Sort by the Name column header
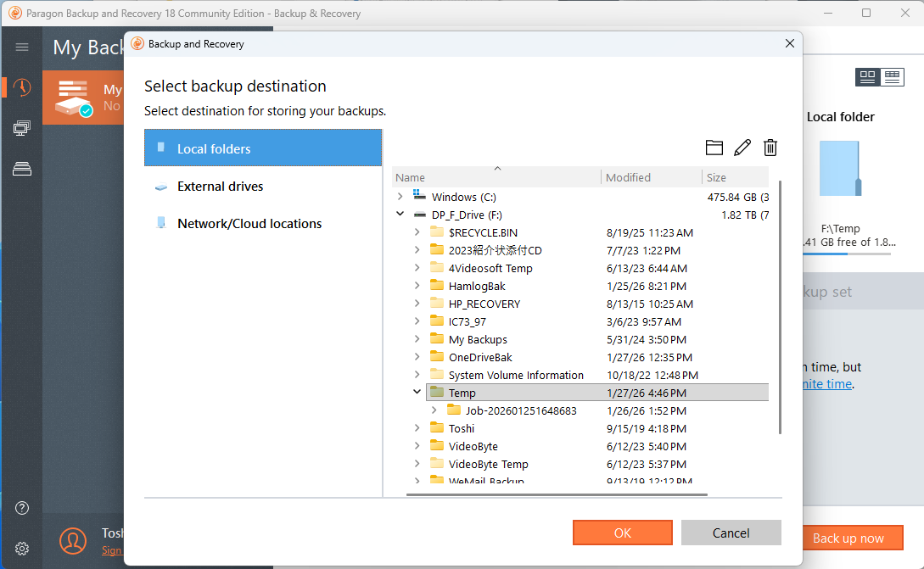This screenshot has height=569, width=924. [x=496, y=177]
